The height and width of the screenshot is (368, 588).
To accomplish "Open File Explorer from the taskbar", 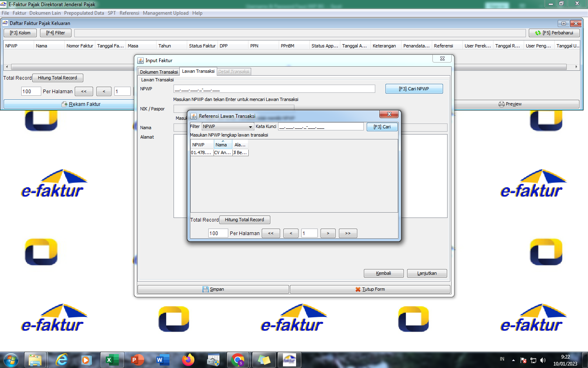I will coord(35,360).
